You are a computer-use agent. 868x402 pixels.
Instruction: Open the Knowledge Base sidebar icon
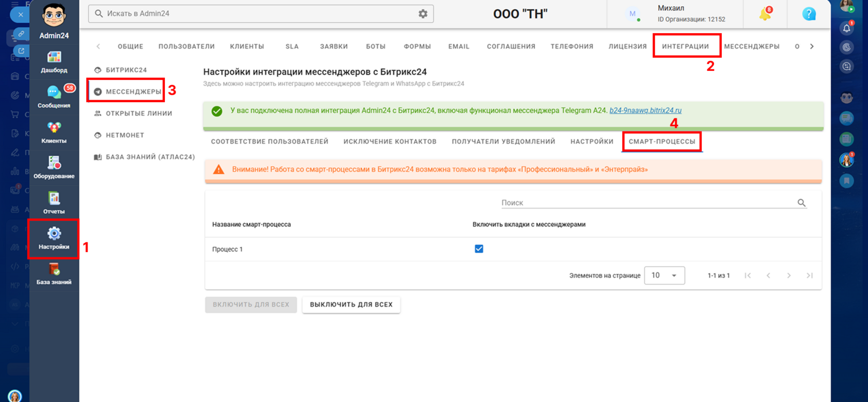[x=54, y=274]
